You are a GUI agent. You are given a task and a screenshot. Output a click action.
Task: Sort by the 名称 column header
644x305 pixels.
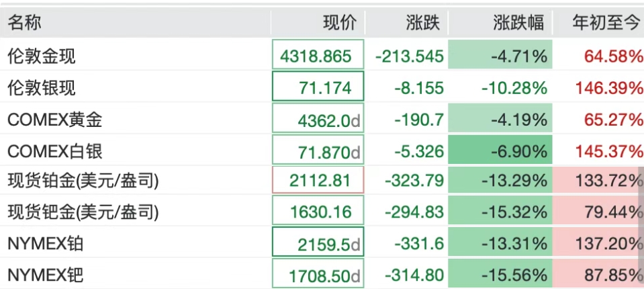click(25, 23)
